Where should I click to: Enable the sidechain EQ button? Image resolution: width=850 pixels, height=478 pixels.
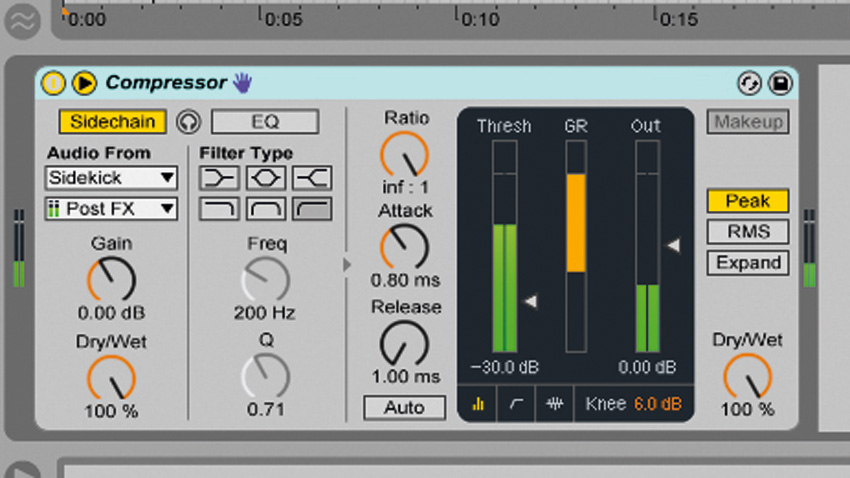pos(265,121)
